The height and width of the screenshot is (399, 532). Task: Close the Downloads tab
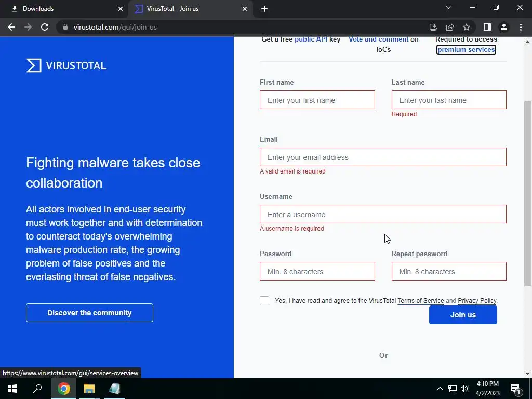coord(121,9)
